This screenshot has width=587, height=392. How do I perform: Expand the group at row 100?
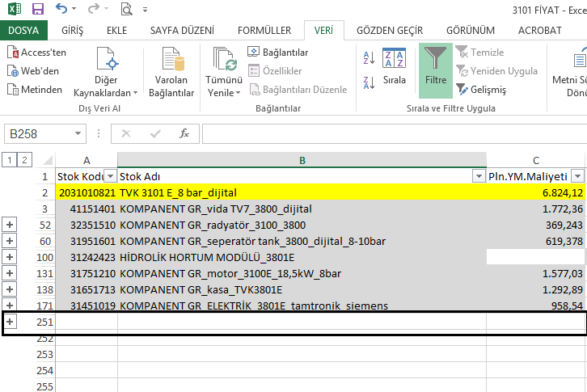[x=10, y=257]
